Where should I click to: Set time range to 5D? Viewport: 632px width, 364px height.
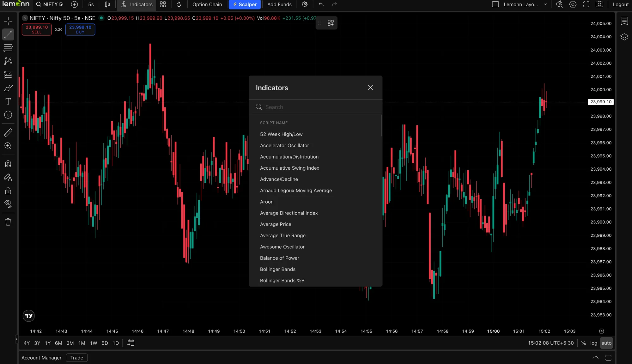click(105, 343)
